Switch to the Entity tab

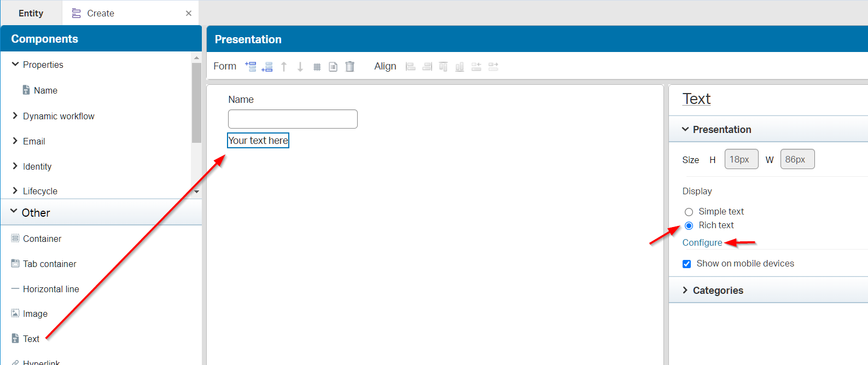tap(31, 13)
